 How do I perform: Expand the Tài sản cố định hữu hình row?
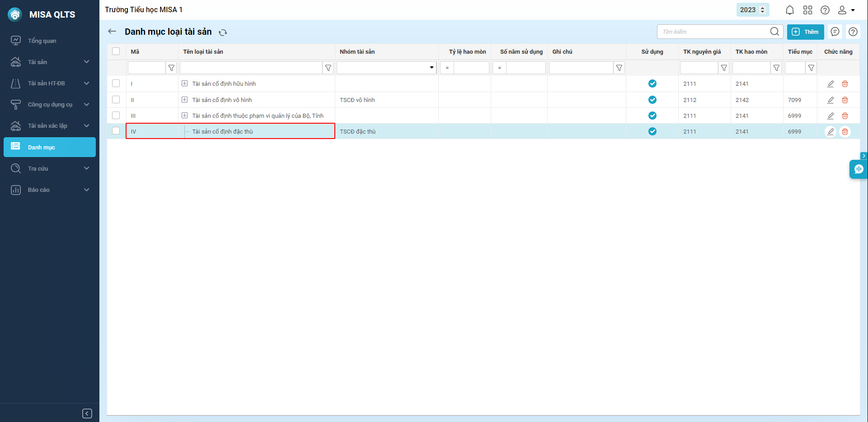184,83
